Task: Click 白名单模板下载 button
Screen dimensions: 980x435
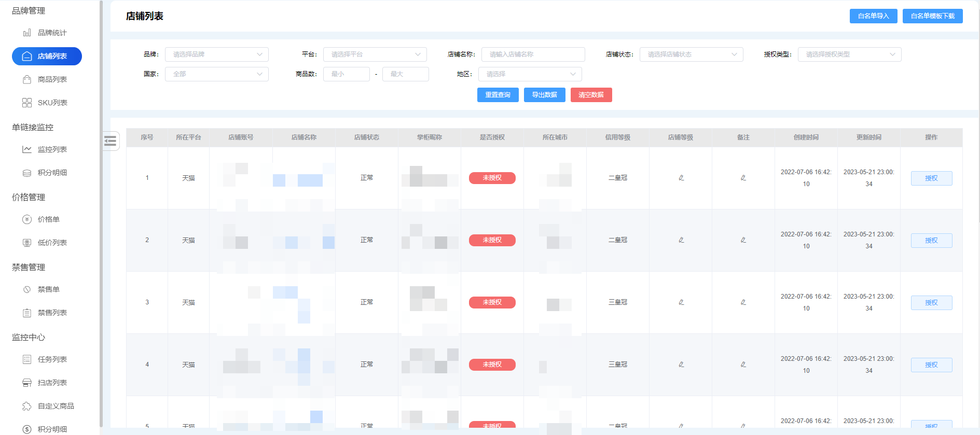Action: [x=933, y=16]
